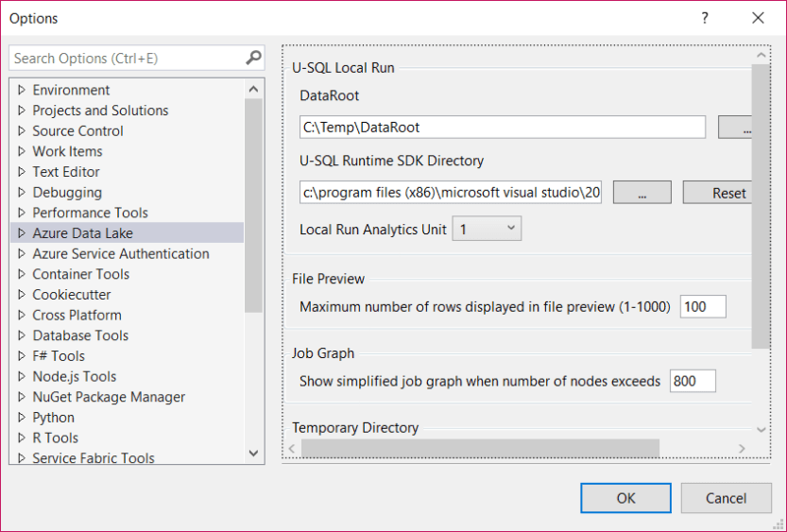Expand the Environment tree node
The image size is (787, 532).
[22, 90]
